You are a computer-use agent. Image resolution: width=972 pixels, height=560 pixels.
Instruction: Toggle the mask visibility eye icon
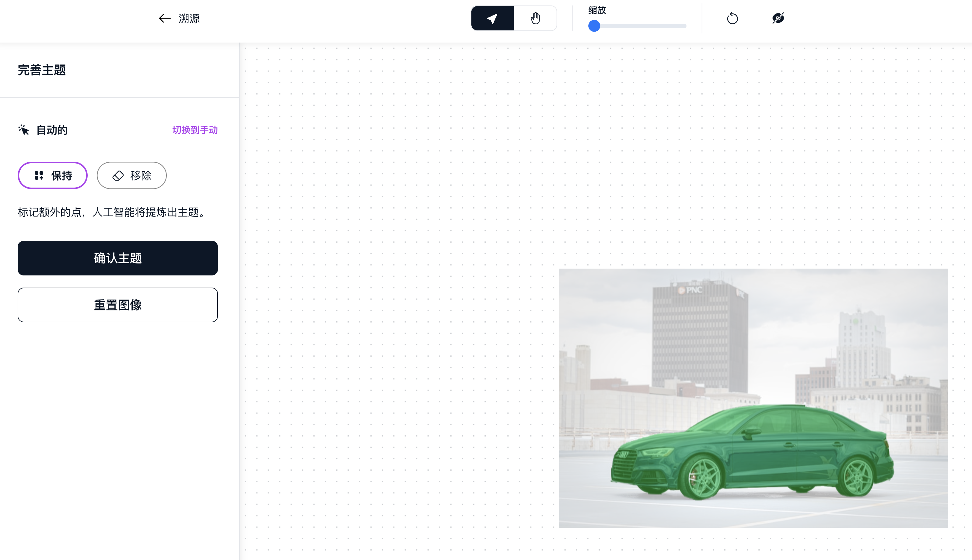[778, 18]
